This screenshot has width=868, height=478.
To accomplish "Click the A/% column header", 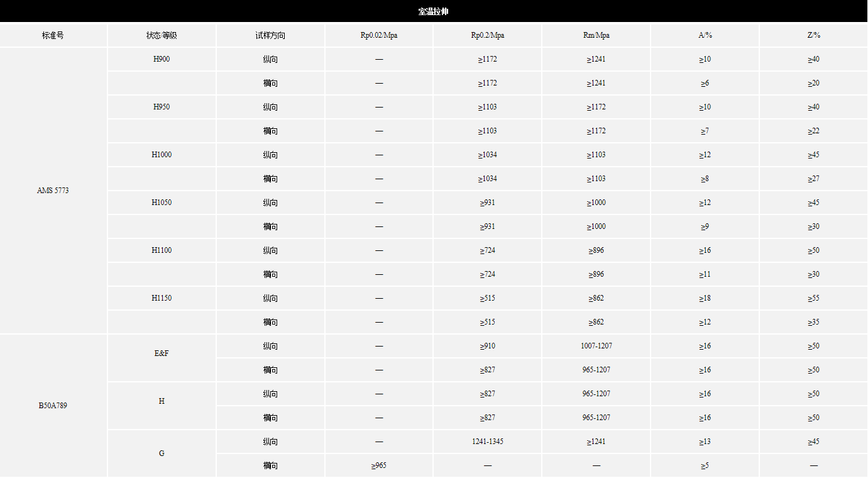I will coord(705,35).
